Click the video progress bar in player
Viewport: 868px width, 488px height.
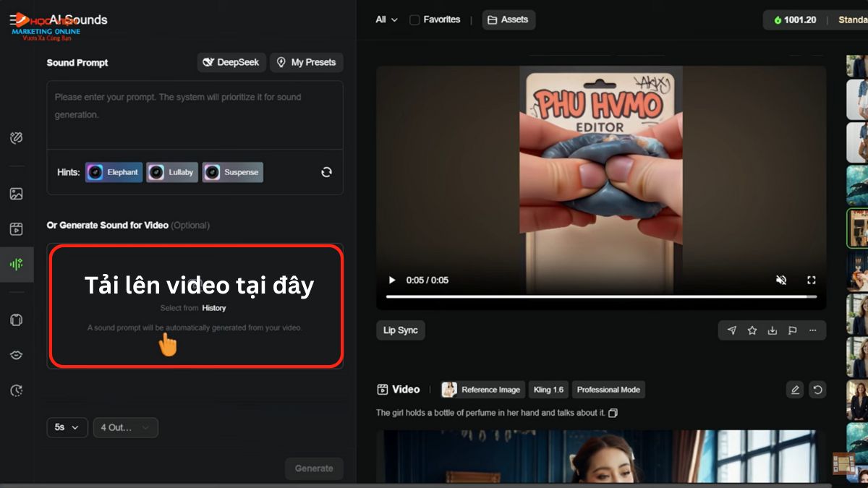(601, 296)
